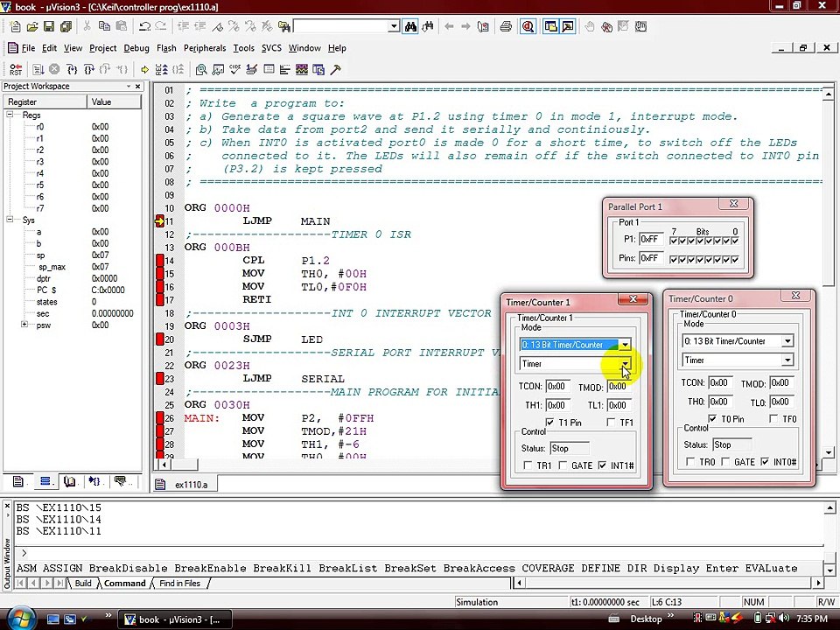Open the Toolbox hammer icon
Image resolution: width=840 pixels, height=630 pixels.
click(335, 69)
